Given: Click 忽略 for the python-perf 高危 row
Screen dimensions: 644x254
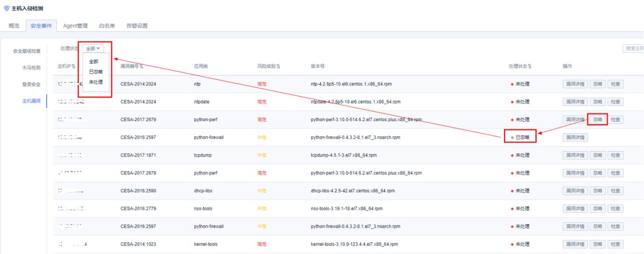Looking at the screenshot, I should (598, 120).
